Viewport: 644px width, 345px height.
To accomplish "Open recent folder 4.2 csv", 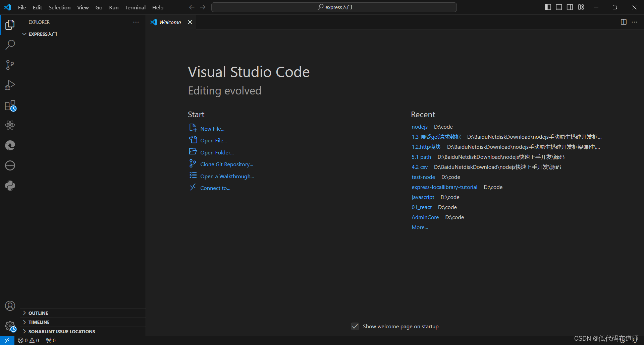I will (420, 167).
